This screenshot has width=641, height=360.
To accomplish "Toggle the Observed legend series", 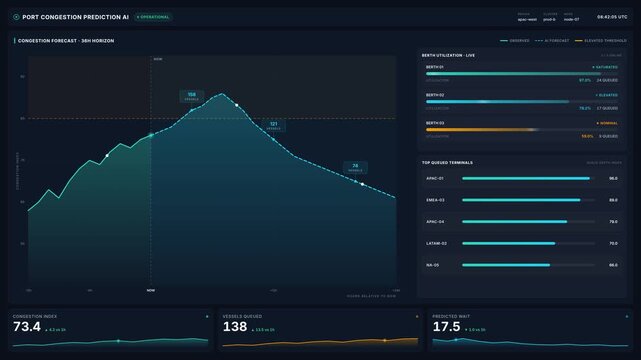I will 514,41.
